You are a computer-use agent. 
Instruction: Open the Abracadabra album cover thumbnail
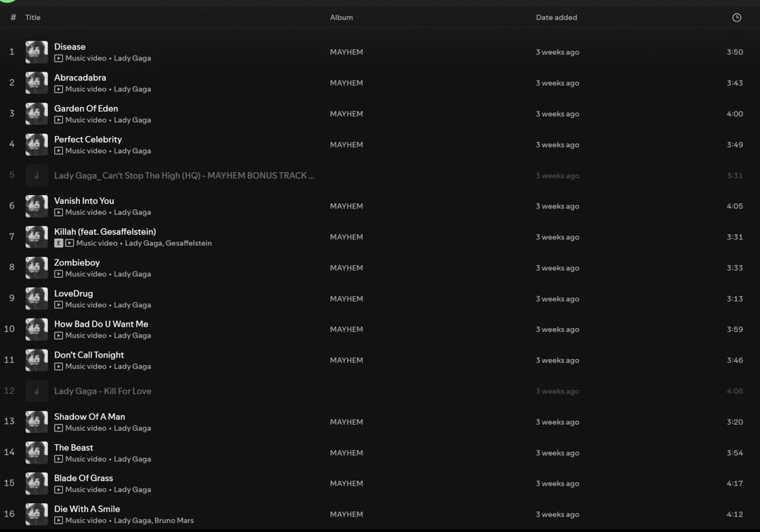pos(36,83)
